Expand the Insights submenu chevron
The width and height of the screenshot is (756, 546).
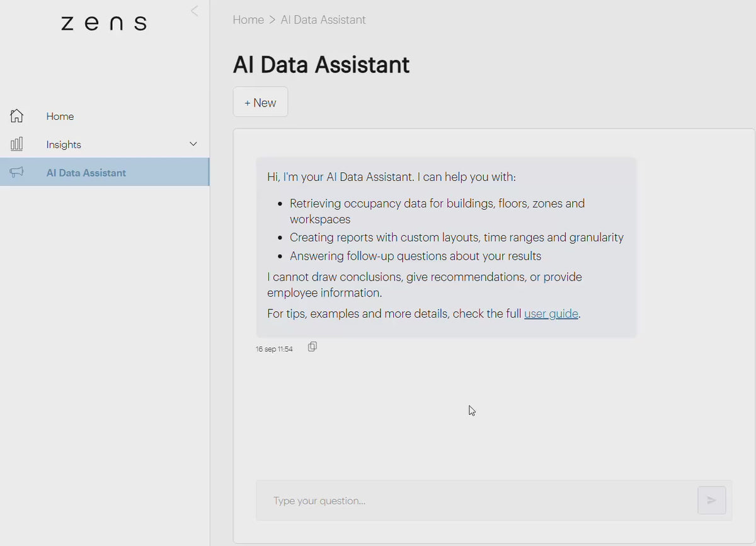tap(193, 144)
